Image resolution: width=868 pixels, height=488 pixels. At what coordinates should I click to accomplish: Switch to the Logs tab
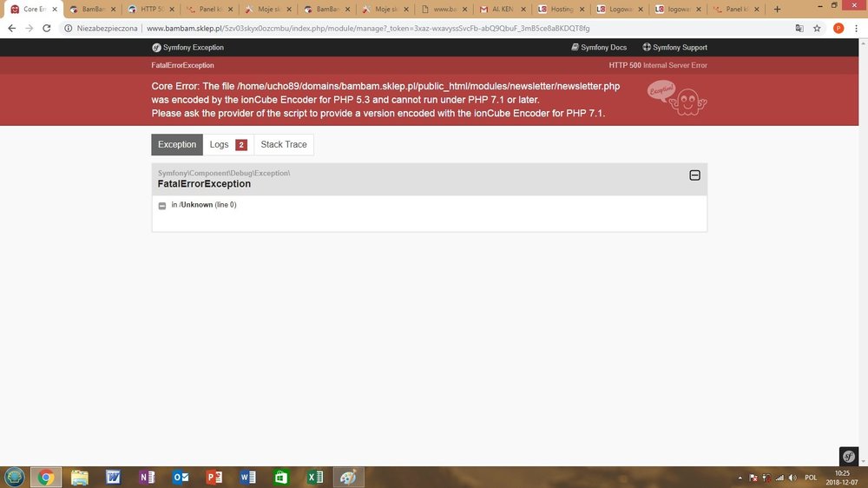(x=228, y=144)
